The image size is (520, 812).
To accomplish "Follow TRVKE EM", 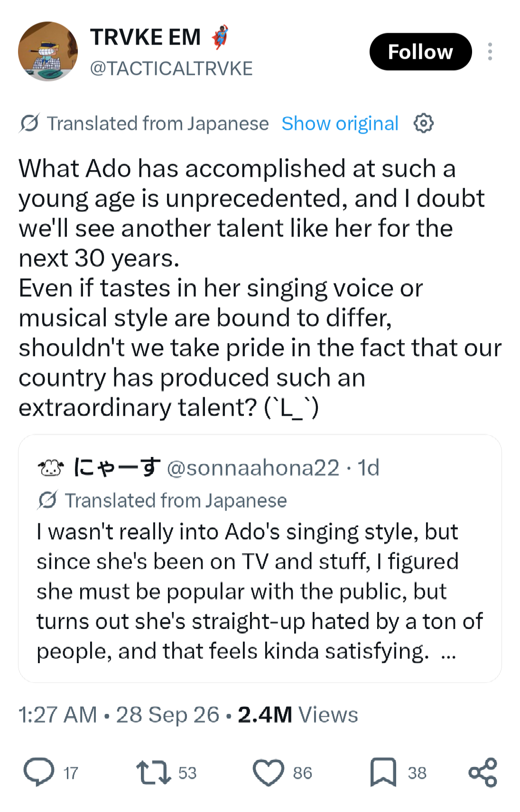I will pyautogui.click(x=420, y=52).
